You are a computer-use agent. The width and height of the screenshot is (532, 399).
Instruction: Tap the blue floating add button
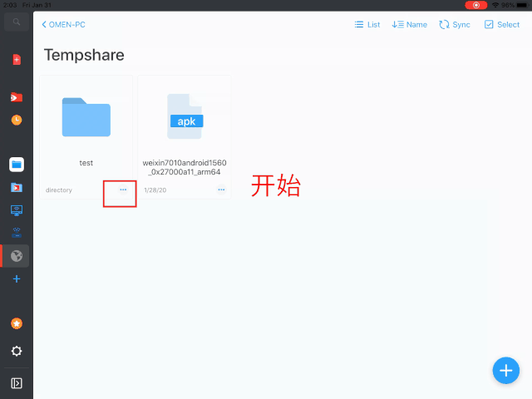(x=506, y=371)
